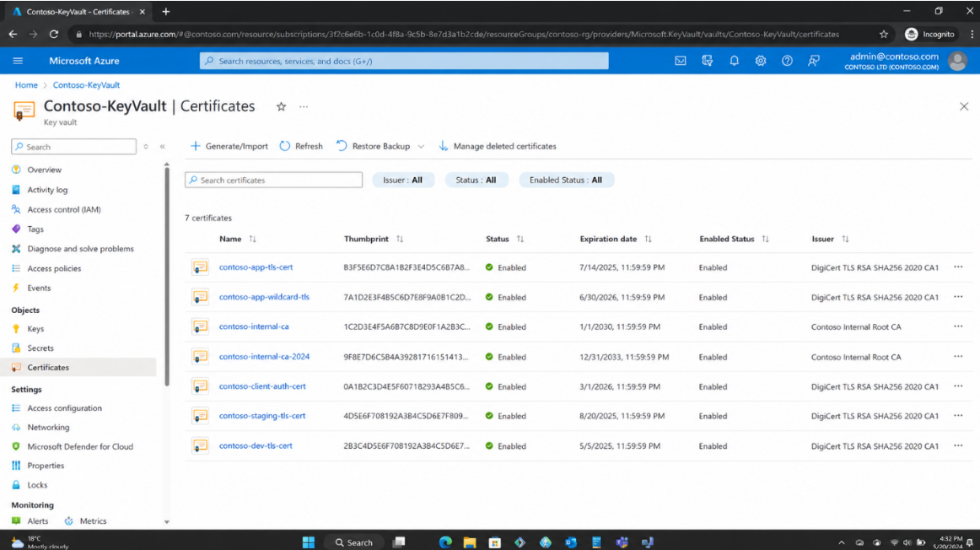The height and width of the screenshot is (550, 980).
Task: Close the Certificates blade with X
Action: coord(964,107)
